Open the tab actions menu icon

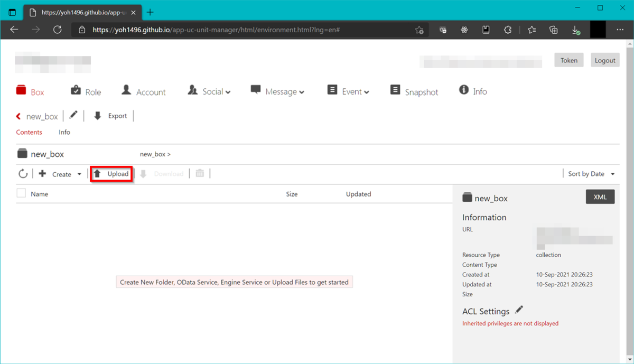point(12,12)
